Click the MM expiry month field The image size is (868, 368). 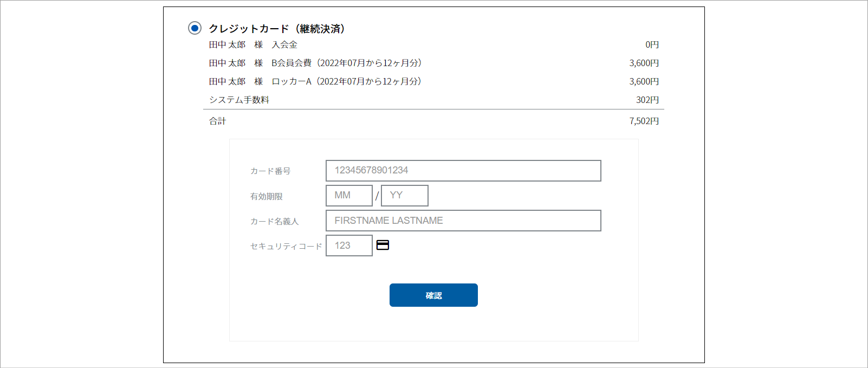coord(349,196)
